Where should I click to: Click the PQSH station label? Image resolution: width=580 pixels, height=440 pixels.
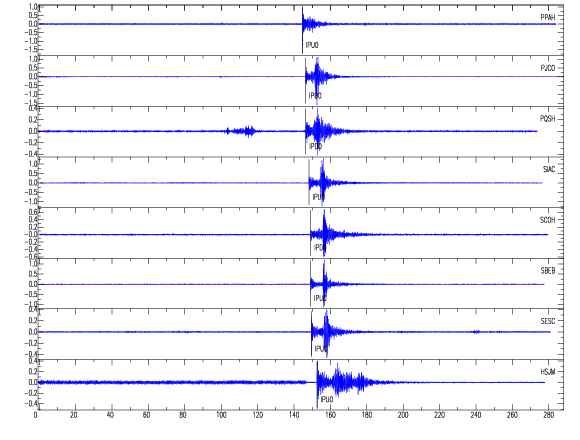[548, 119]
